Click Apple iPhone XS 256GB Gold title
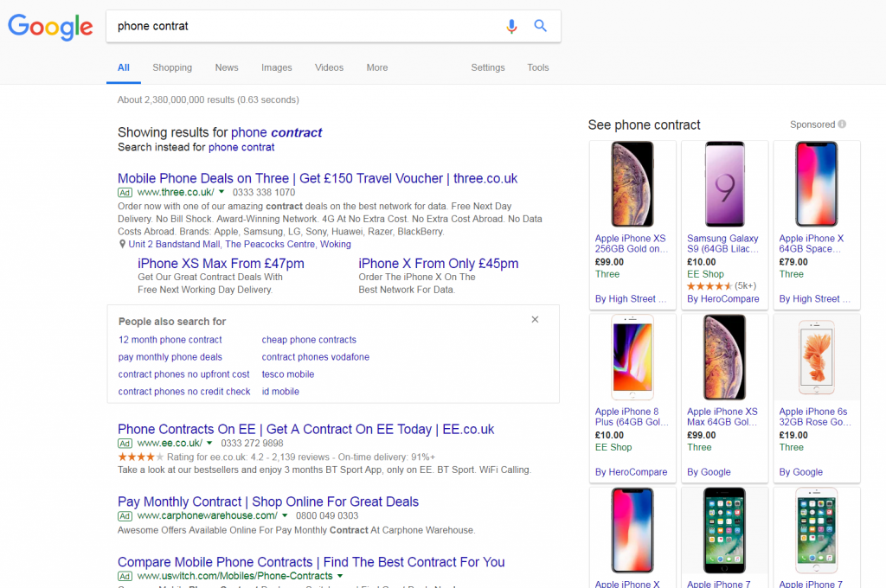 [631, 244]
